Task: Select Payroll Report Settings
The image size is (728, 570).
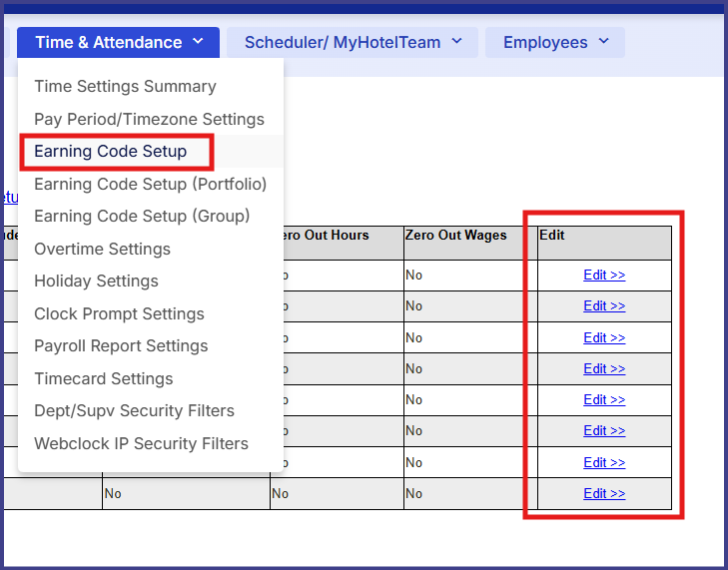Action: [121, 345]
